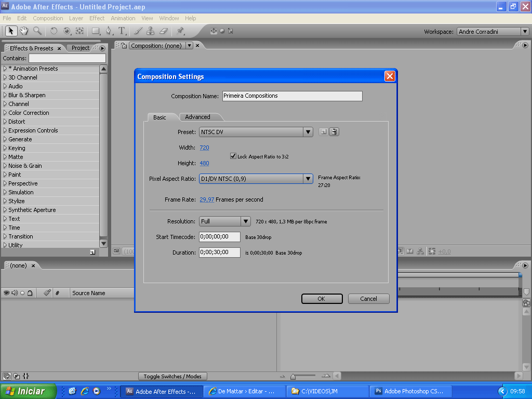Click the Expand or Collapse Layer Switches icon
This screenshot has height=399, width=532.
point(7,376)
